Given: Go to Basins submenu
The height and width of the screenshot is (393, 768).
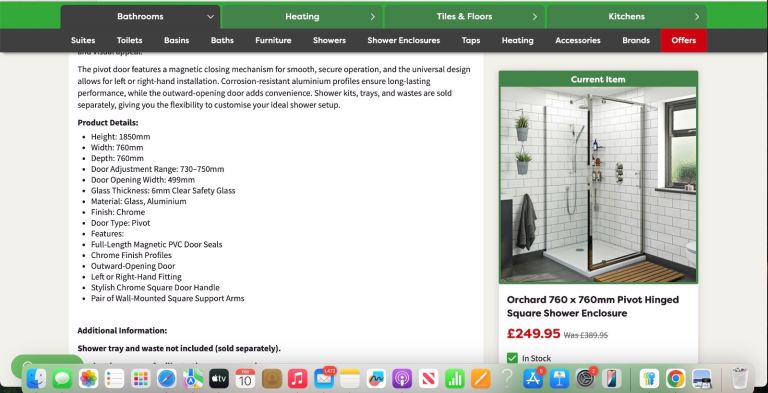Looking at the screenshot, I should [x=177, y=40].
